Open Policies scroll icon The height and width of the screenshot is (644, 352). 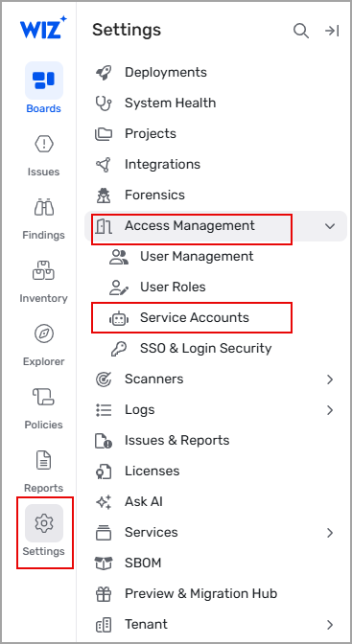[43, 397]
